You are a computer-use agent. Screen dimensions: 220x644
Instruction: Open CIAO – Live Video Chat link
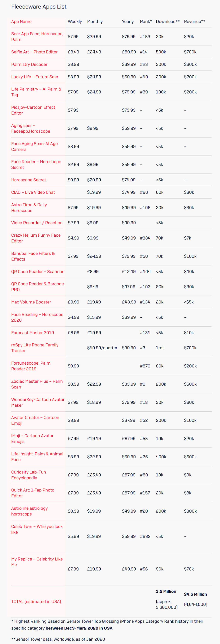point(33,193)
